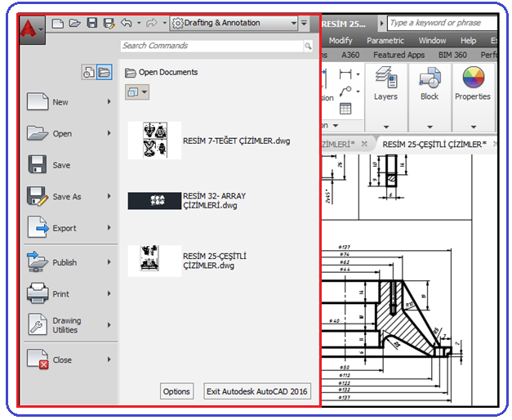This screenshot has width=512, height=420.
Task: Choose Drawing Utilities in the application menu
Action: (69, 325)
